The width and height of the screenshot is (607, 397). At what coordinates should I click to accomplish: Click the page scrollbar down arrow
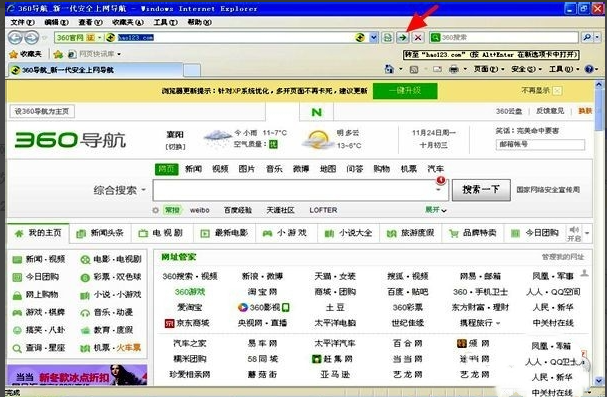coord(599,380)
